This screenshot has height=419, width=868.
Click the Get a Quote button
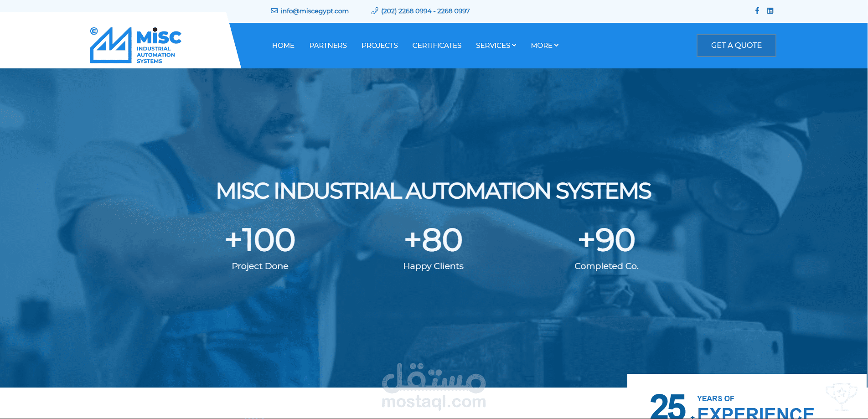tap(736, 46)
